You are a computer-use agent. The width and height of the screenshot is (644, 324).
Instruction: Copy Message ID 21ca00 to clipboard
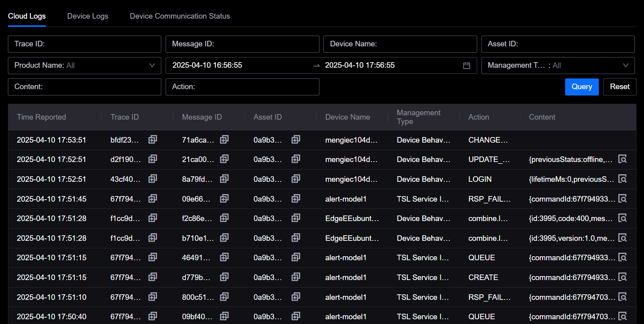(x=224, y=159)
